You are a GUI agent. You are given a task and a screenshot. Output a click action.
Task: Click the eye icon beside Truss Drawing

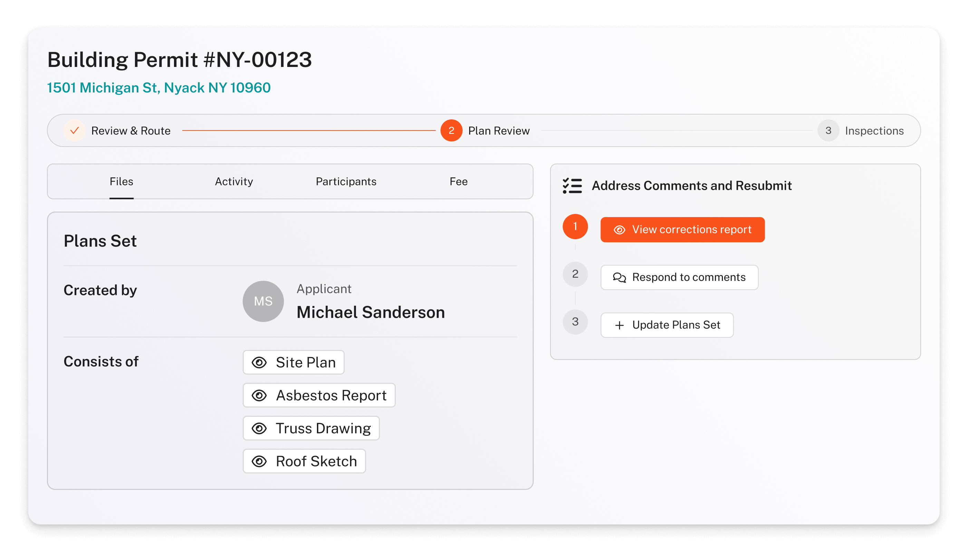pyautogui.click(x=259, y=428)
